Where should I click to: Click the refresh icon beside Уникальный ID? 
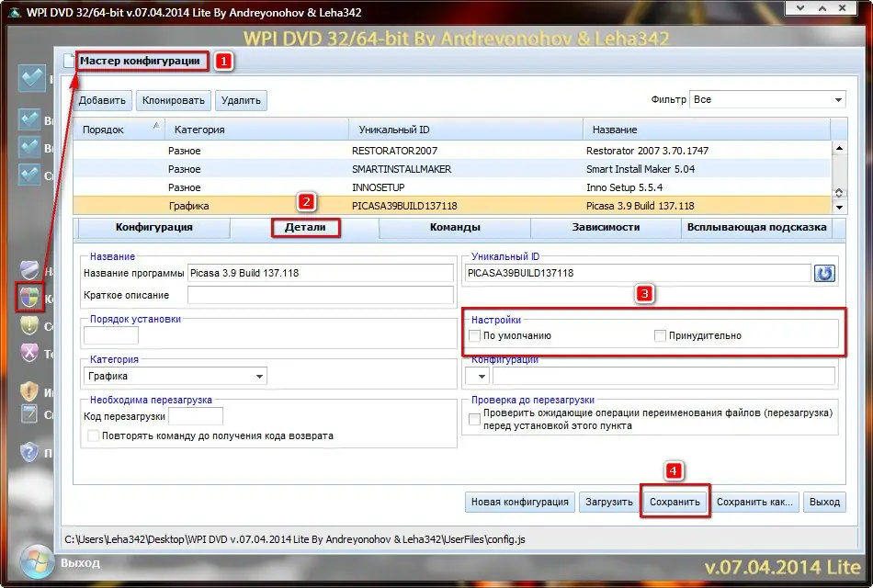824,273
